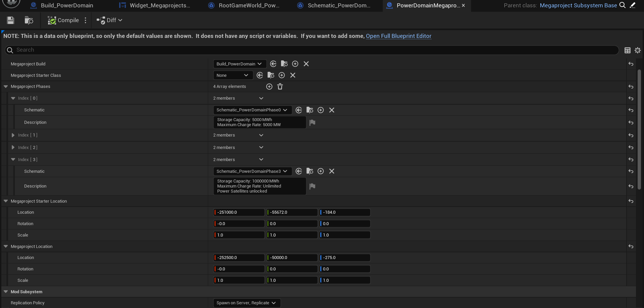Expand Index [ 2 ] array entry

tap(13, 147)
